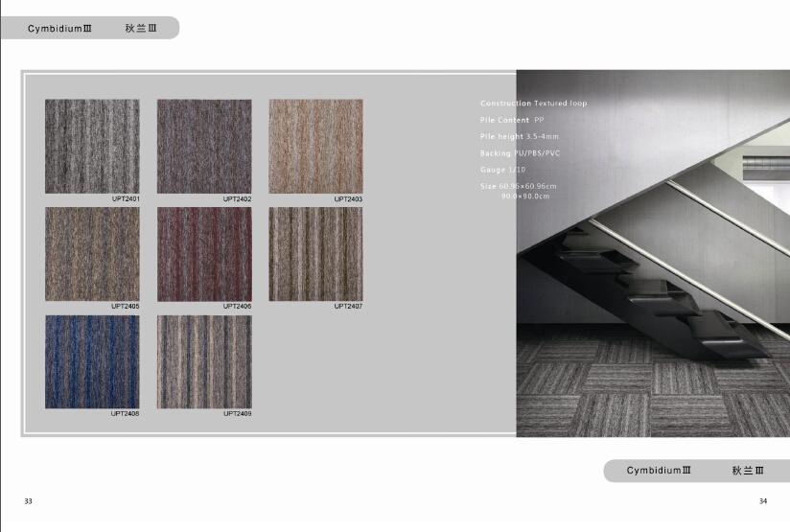The height and width of the screenshot is (532, 790).
Task: Click the UPT2407 dark brown striped swatch
Action: pos(315,254)
